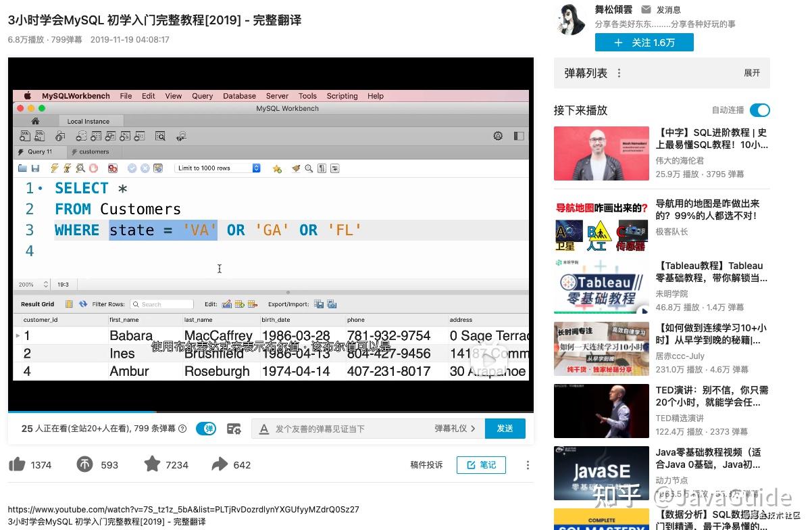Click the 发消息 envelope icon
The image size is (812, 530).
[x=646, y=9]
